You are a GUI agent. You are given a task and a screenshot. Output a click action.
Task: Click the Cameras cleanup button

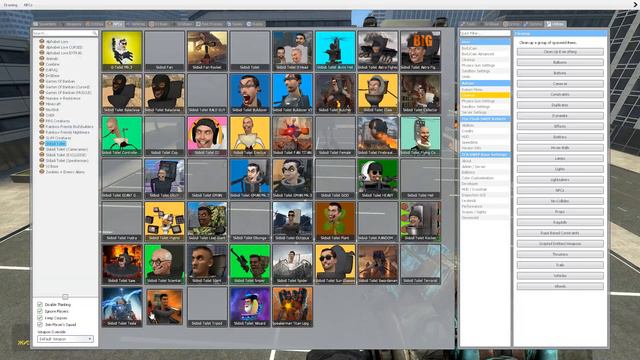click(560, 84)
